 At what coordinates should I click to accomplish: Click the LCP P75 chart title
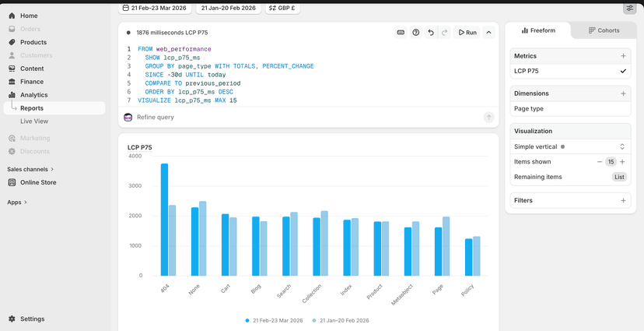click(x=140, y=147)
